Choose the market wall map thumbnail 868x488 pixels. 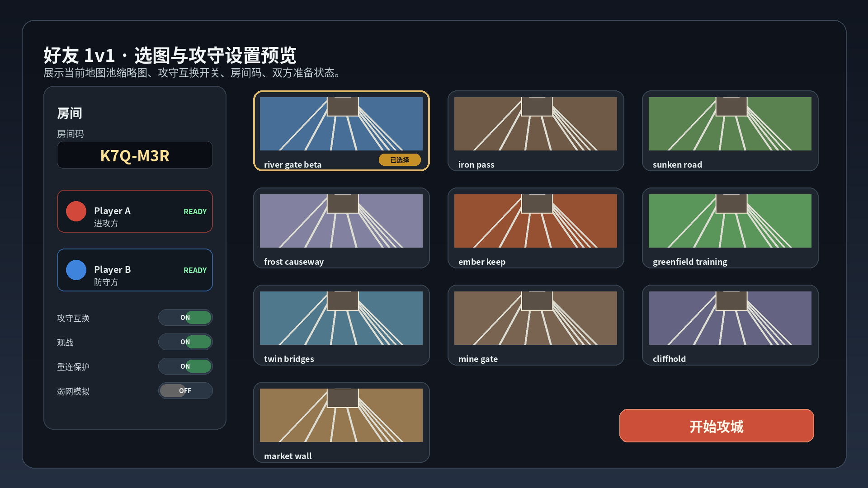[341, 415]
